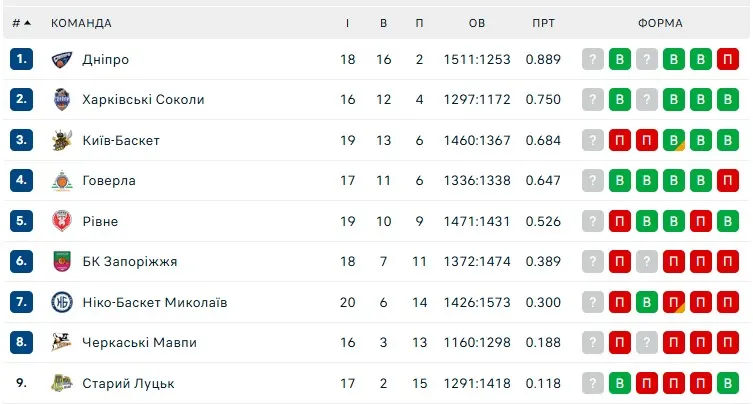Click the red П badge in Говерла form
The height and width of the screenshot is (404, 753).
coord(728,181)
